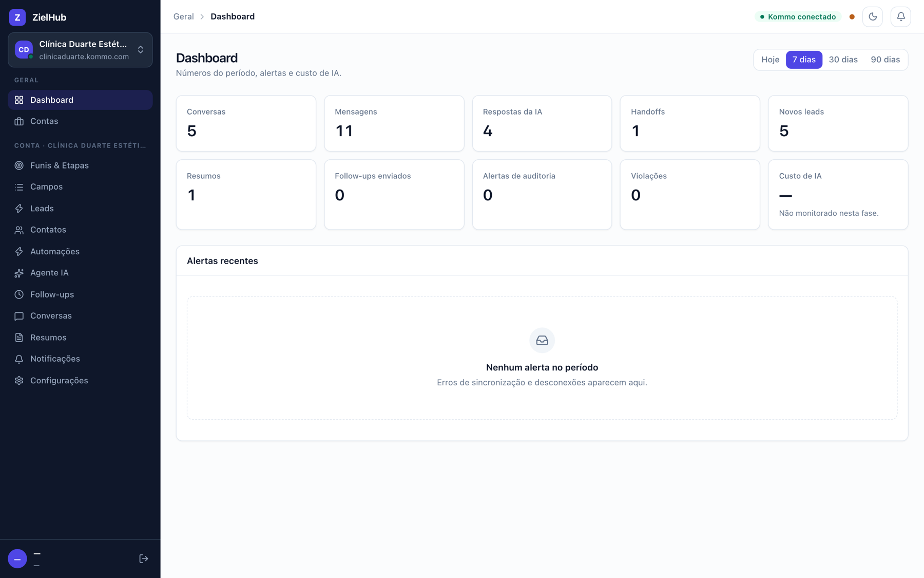
Task: Navigate to Leads
Action: (x=80, y=209)
